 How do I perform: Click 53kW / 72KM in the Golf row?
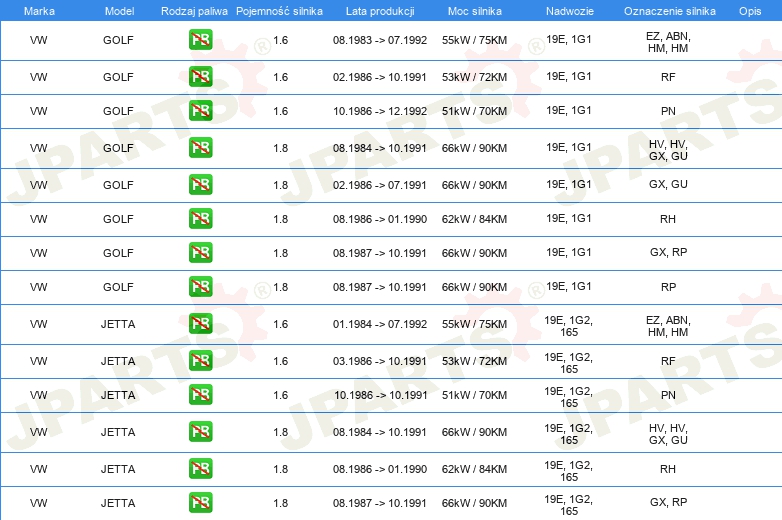click(x=474, y=77)
